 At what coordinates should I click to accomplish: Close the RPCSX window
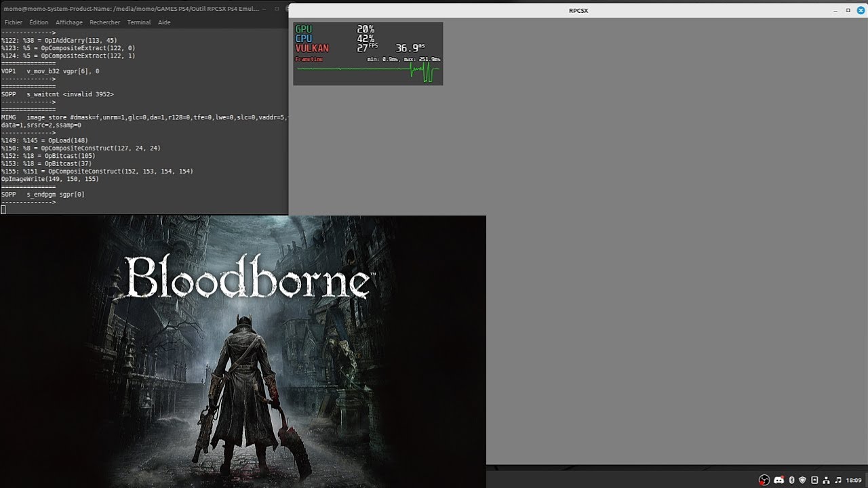point(861,10)
